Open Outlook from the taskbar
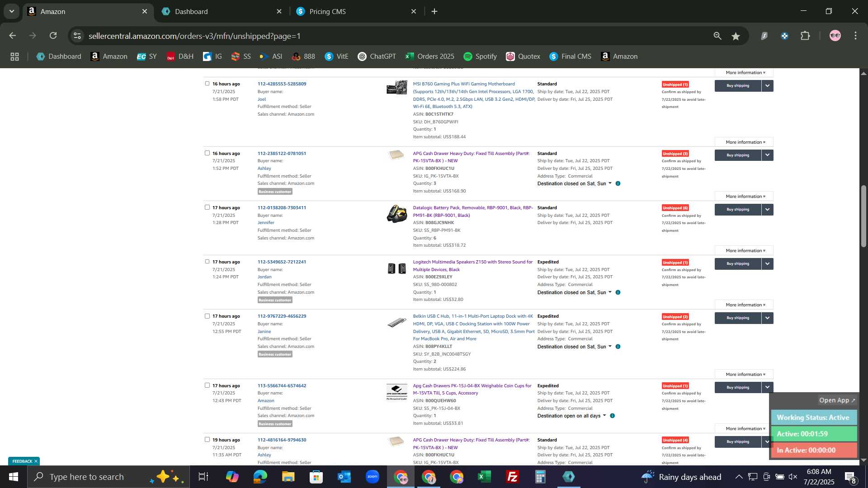 [344, 477]
